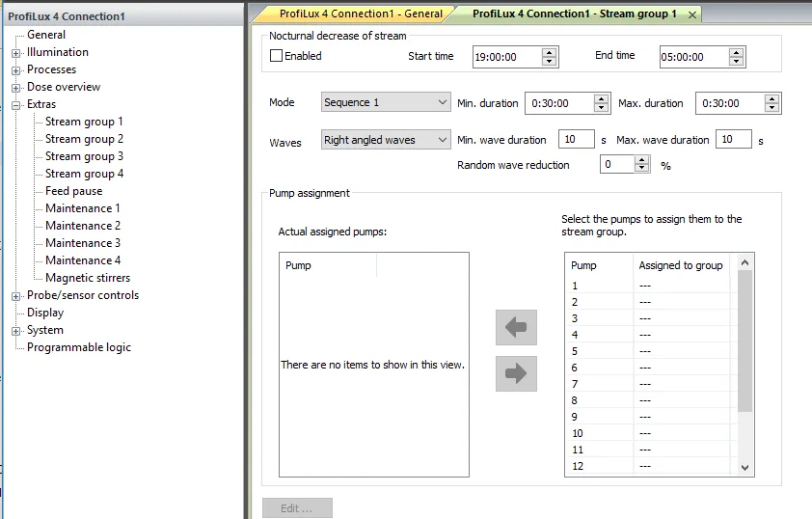812x519 pixels.
Task: Expand the Dose overview tree node
Action: click(x=16, y=88)
